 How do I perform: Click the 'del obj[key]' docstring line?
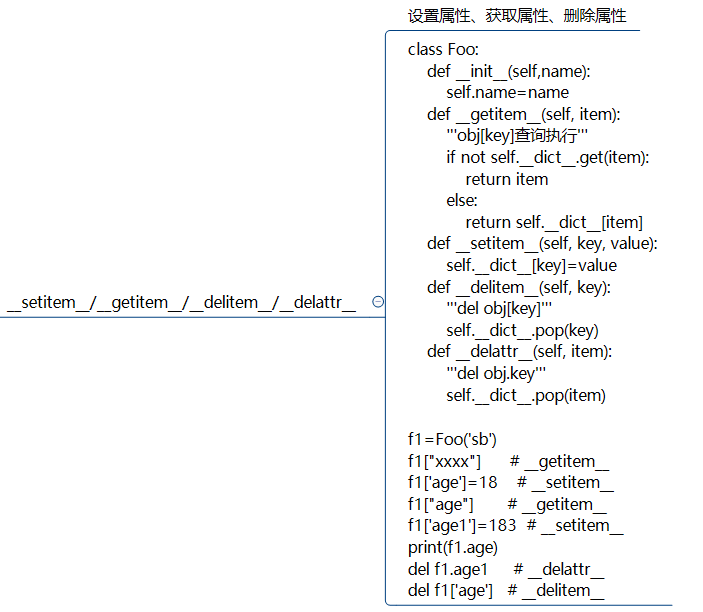pyautogui.click(x=499, y=308)
